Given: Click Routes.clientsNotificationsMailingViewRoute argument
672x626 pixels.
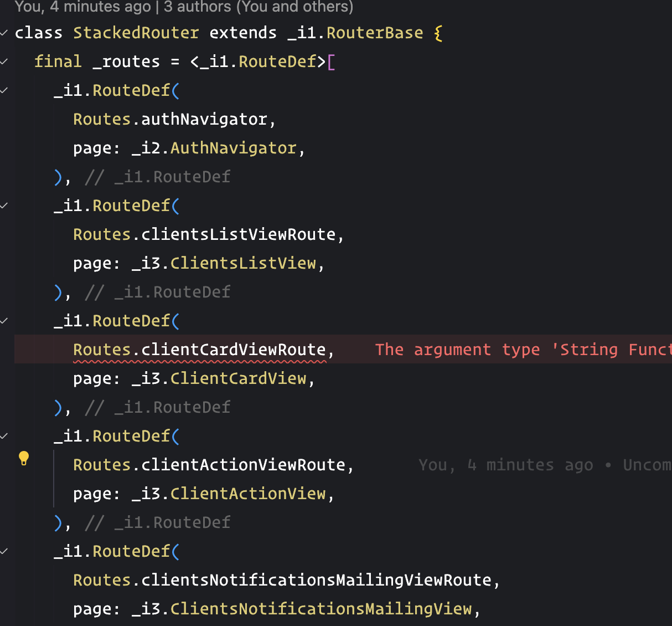Looking at the screenshot, I should (282, 580).
